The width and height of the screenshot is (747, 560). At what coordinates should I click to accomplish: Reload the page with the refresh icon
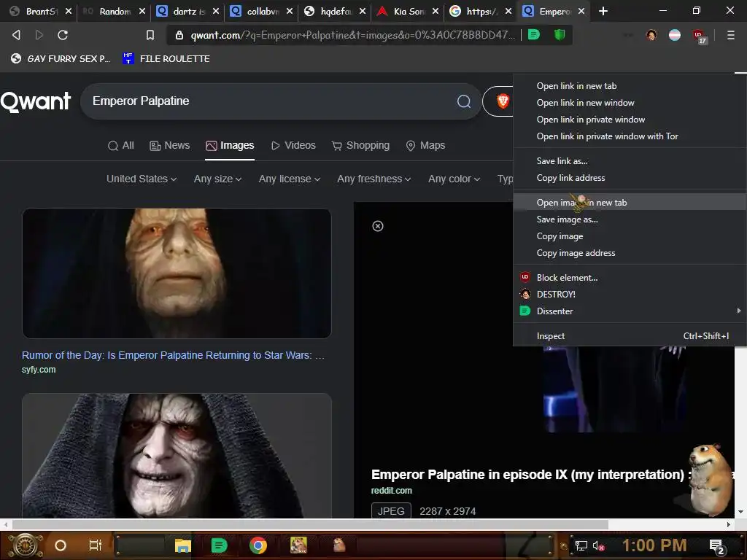(63, 35)
